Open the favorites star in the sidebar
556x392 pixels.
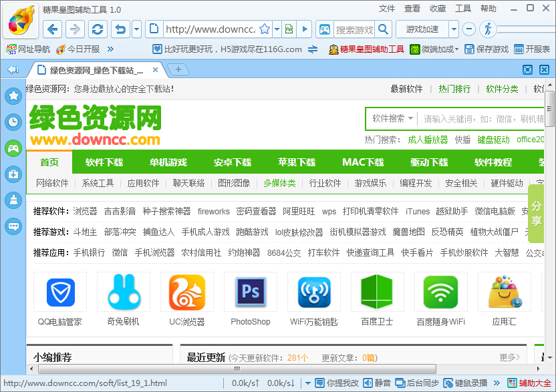(x=13, y=95)
